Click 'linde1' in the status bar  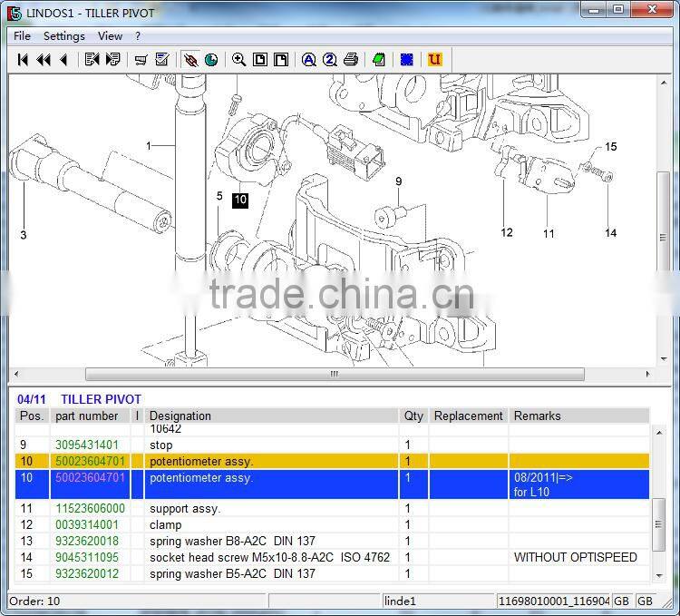pos(400,601)
